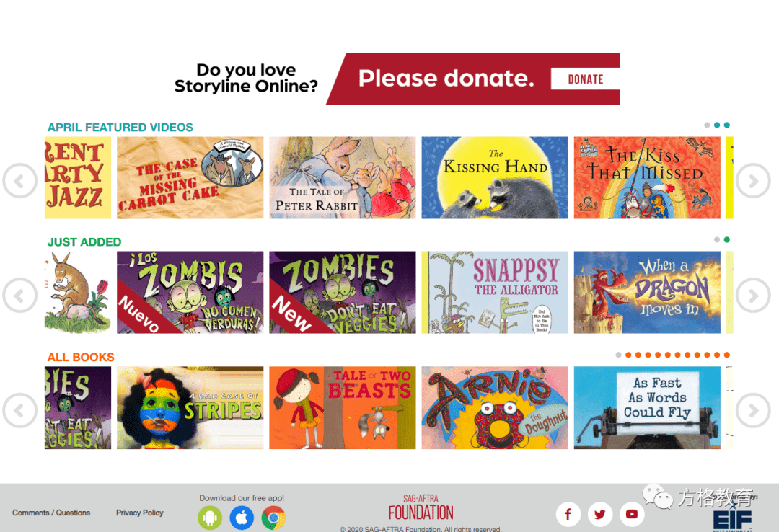Screen dimensions: 779x532
Task: Visit the YouTube channel icon
Action: 632,514
